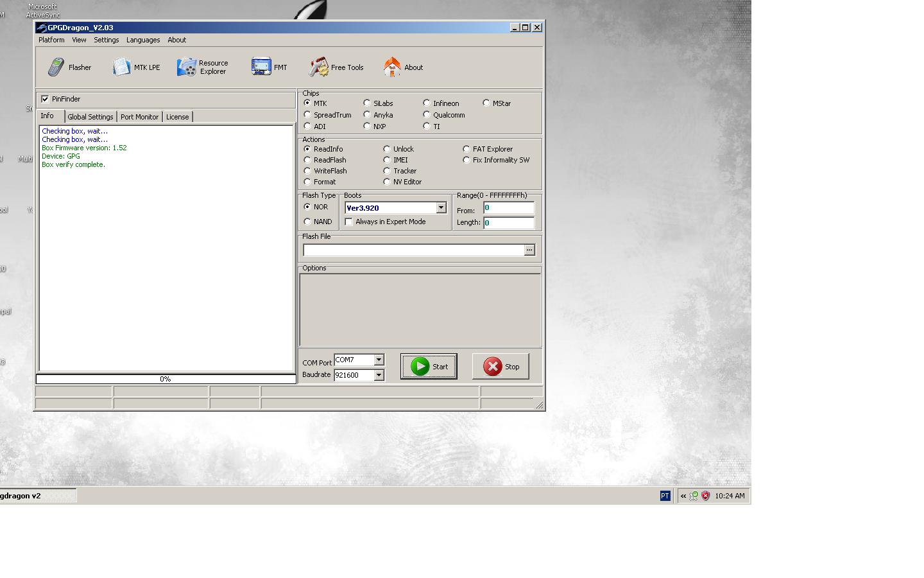Image resolution: width=924 pixels, height=578 pixels.
Task: Open Microsoft ActiveSync desktop shortcut
Action: click(x=42, y=10)
